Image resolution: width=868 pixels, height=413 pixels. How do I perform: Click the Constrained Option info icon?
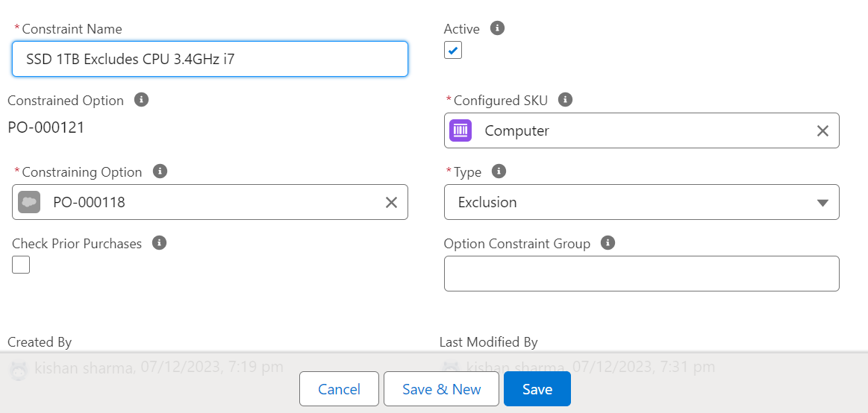tap(141, 99)
